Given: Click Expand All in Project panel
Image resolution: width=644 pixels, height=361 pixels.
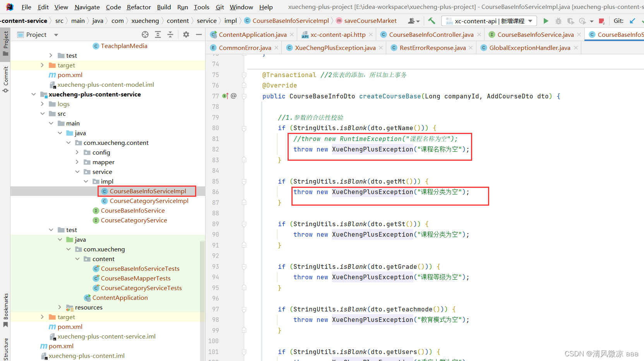Looking at the screenshot, I should 158,34.
